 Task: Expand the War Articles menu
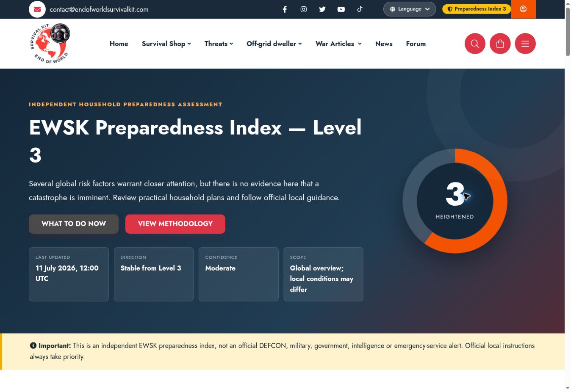pos(338,44)
